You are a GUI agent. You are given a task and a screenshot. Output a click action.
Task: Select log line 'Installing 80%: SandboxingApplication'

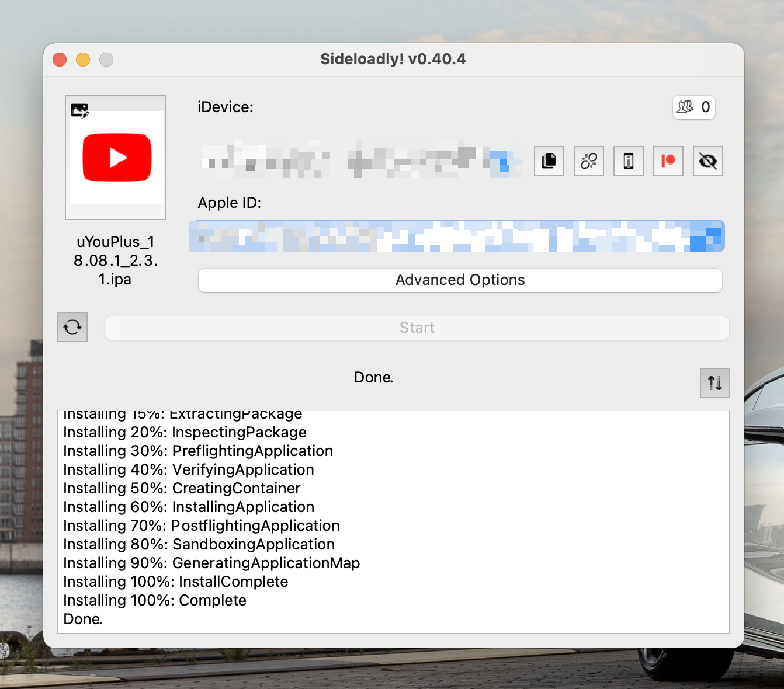click(x=199, y=544)
